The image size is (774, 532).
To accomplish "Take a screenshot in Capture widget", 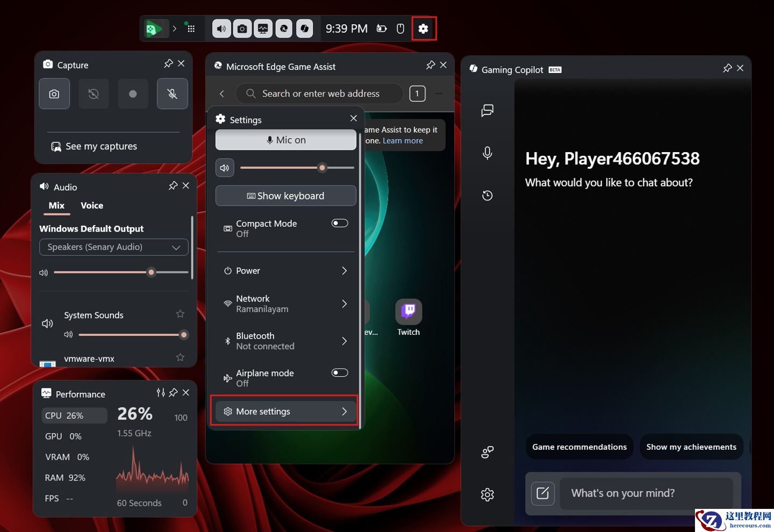I will 54,94.
